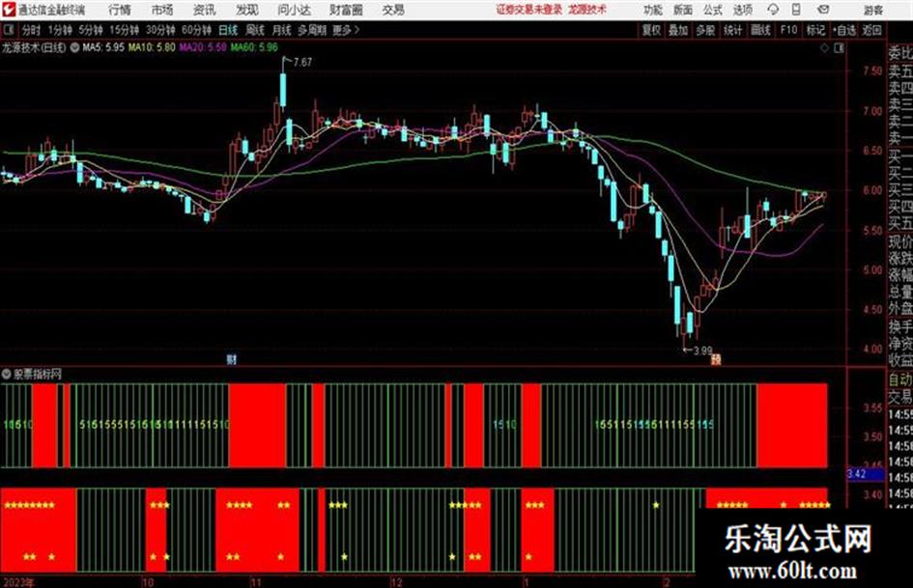Screen dimensions: 913x588
Task: Switch to the 1分钟 period tab
Action: pos(60,30)
